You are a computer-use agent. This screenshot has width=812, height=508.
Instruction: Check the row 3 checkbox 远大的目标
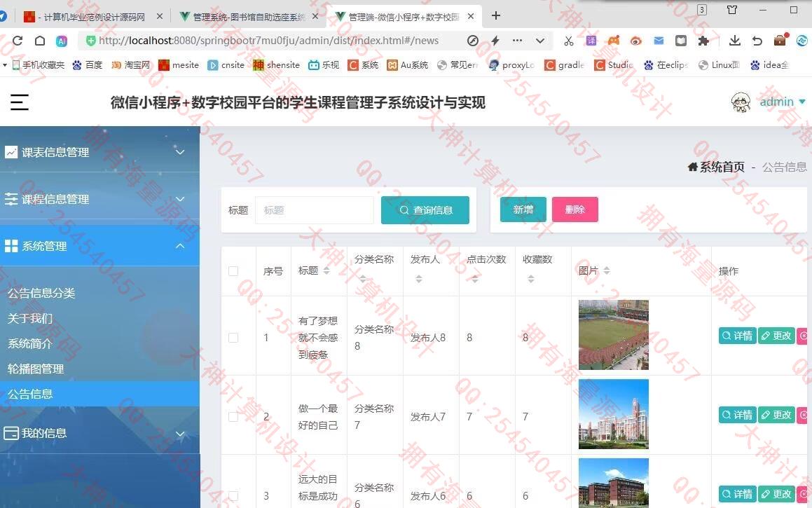click(233, 496)
